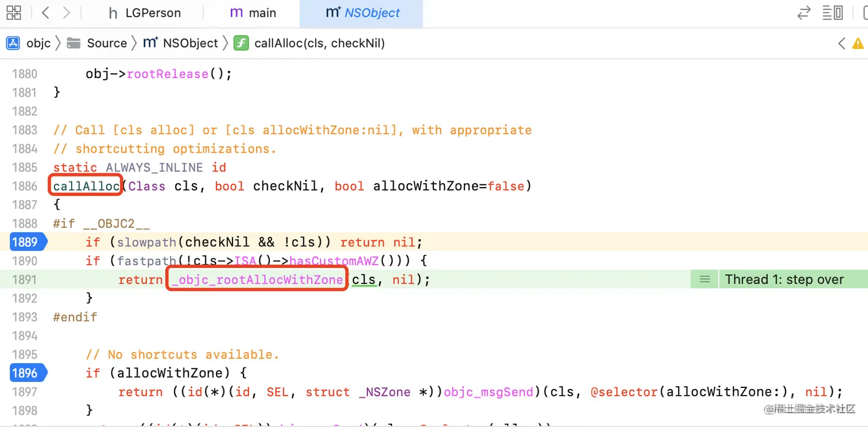Toggle the breakpoint on line 1896

click(x=27, y=373)
